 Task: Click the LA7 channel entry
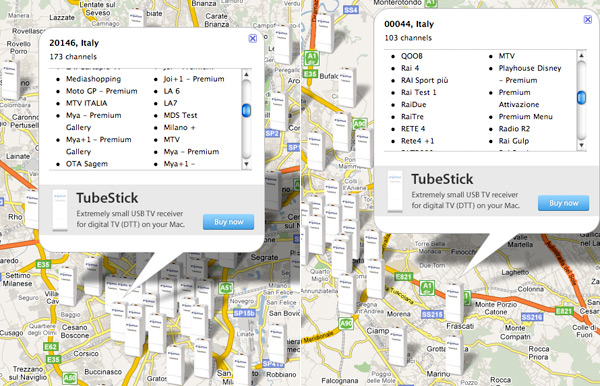(170, 103)
